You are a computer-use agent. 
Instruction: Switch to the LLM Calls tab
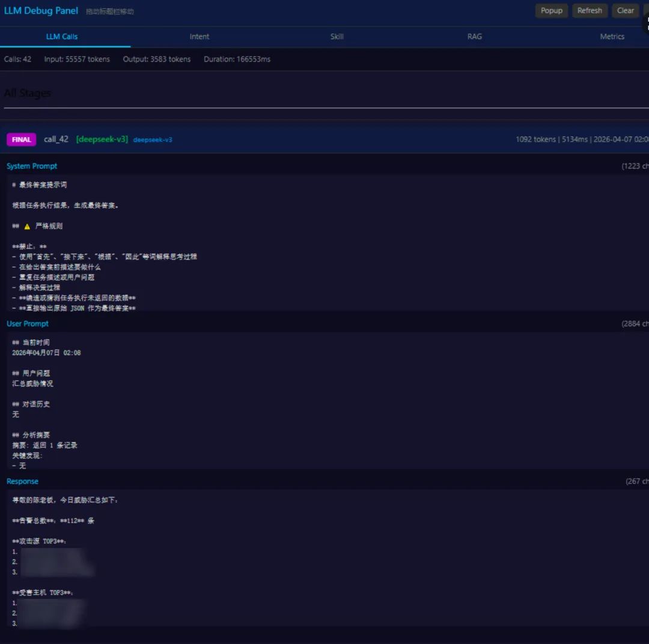62,37
